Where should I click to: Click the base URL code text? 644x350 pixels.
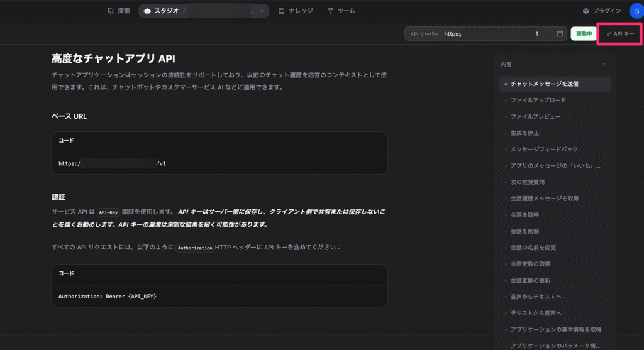pyautogui.click(x=112, y=164)
